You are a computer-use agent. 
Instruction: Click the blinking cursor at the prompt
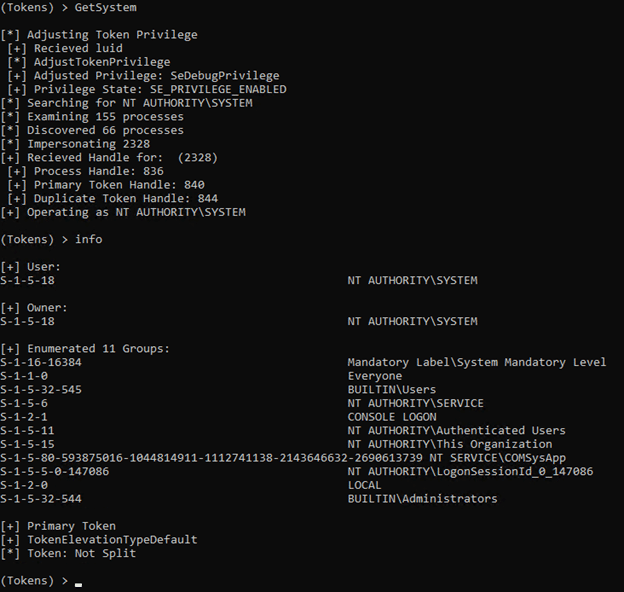pyautogui.click(x=78, y=584)
